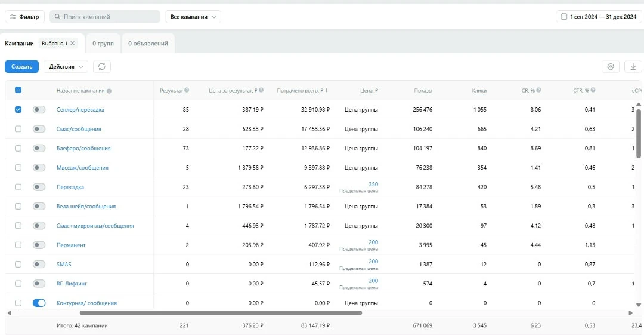Click the Создать button
The width and height of the screenshot is (644, 335).
tap(22, 67)
